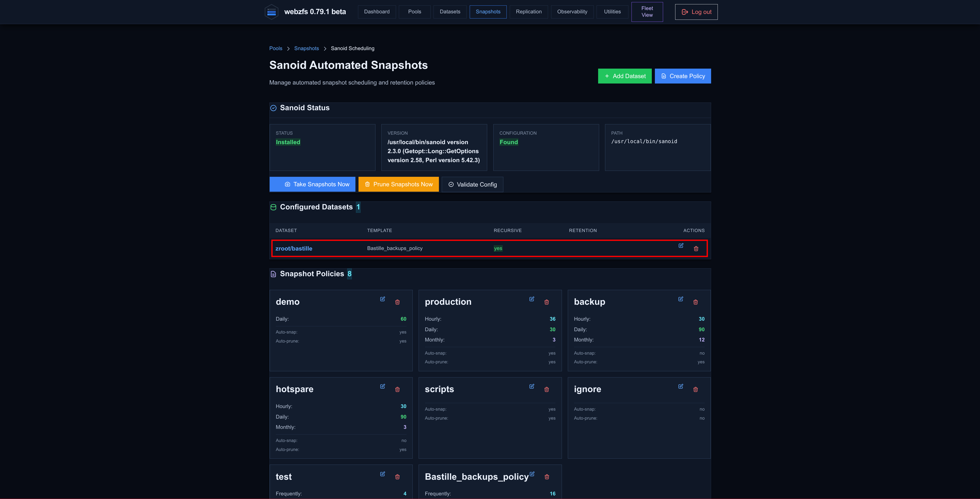Edit the demo snapshot policy
This screenshot has height=499, width=980.
click(x=382, y=299)
